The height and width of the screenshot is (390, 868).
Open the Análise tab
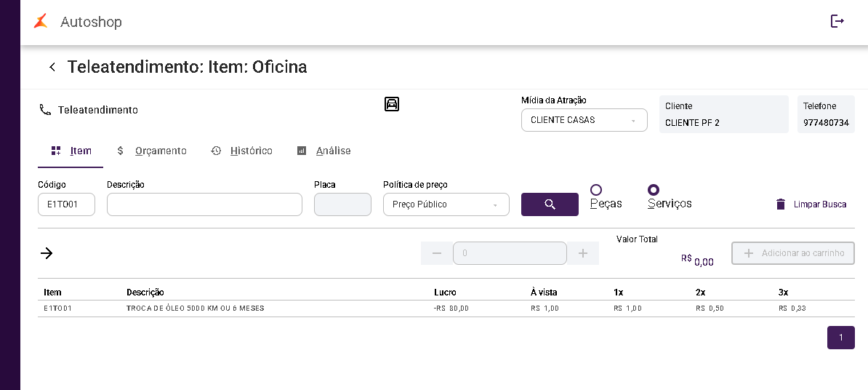pos(324,151)
